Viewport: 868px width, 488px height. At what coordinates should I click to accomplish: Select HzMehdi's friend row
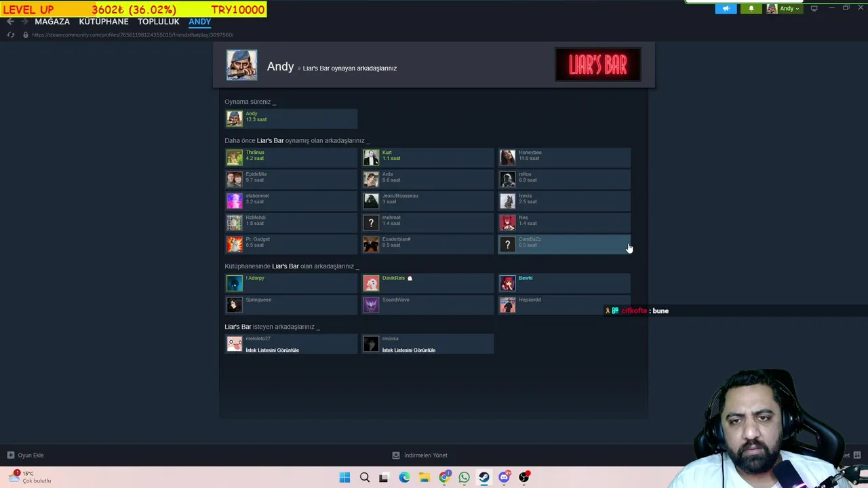292,222
